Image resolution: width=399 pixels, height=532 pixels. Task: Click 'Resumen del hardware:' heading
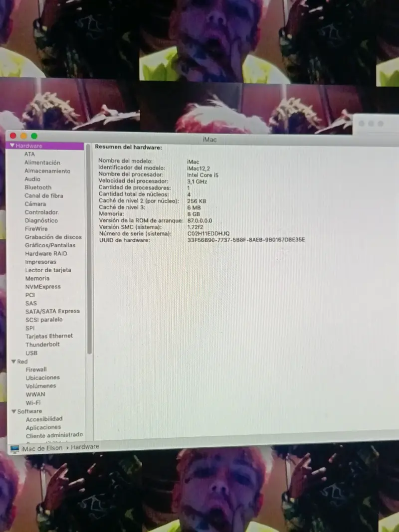pyautogui.click(x=128, y=147)
